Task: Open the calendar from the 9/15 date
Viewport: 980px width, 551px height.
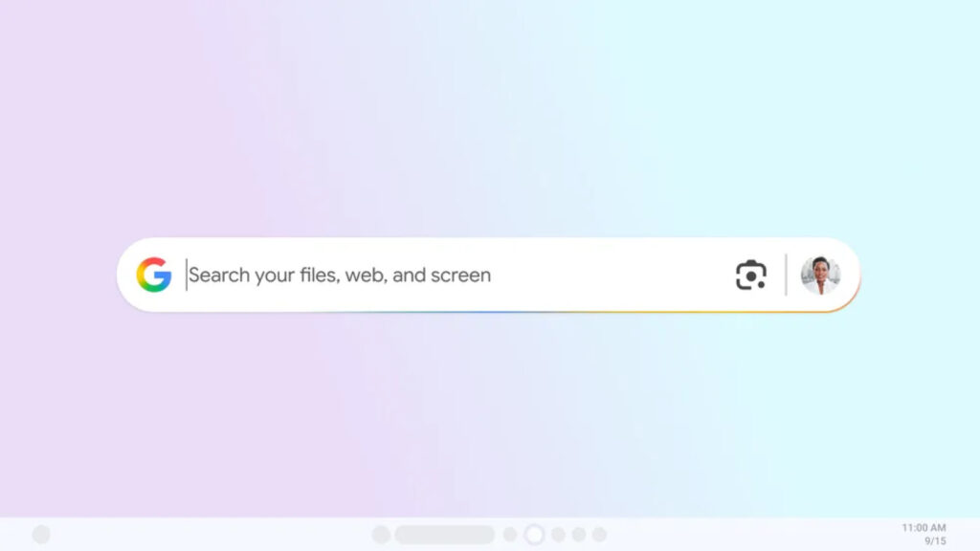Action: [x=935, y=541]
